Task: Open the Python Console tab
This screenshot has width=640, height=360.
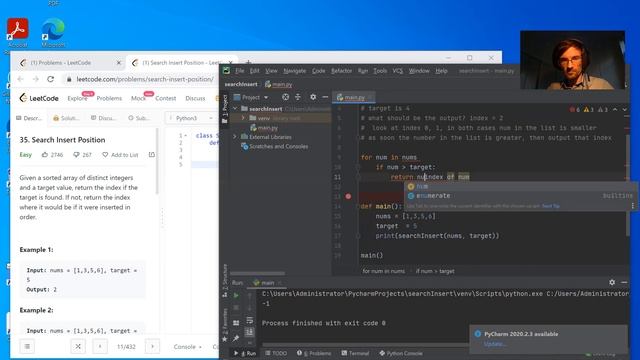Action: pyautogui.click(x=401, y=353)
